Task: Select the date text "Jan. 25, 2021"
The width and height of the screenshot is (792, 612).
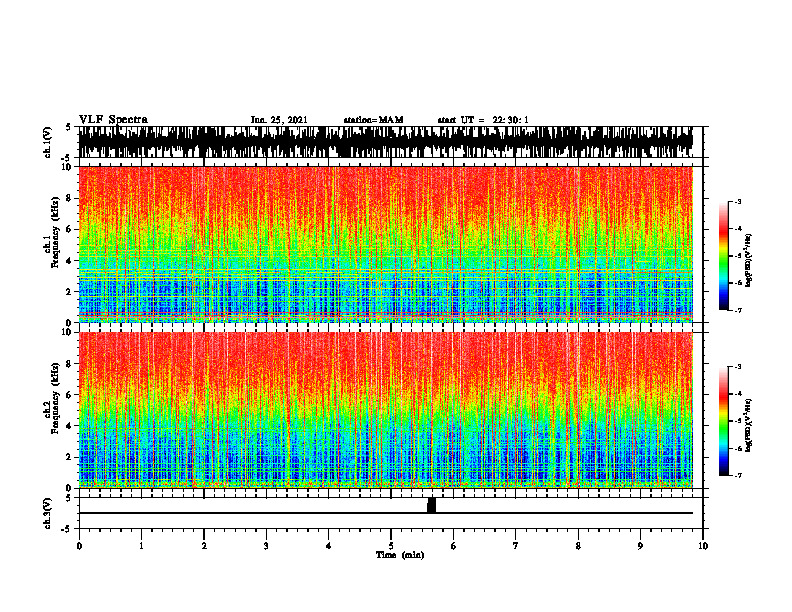Action: click(279, 120)
